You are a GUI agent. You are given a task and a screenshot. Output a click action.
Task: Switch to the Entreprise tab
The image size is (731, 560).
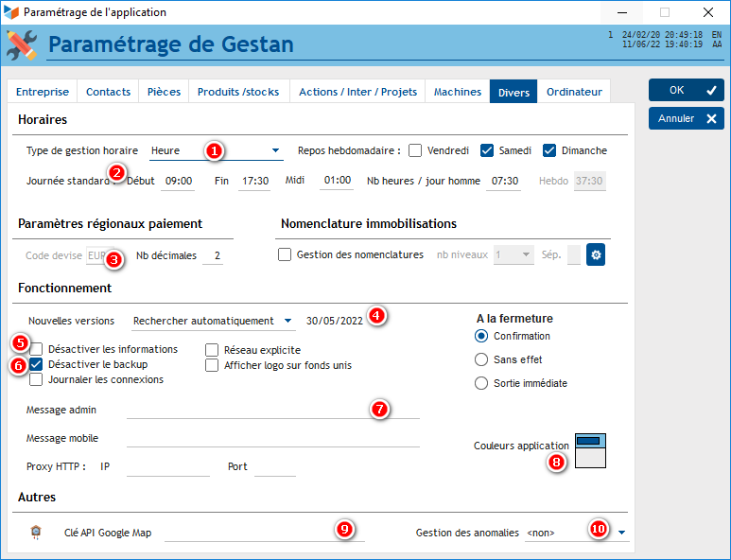pyautogui.click(x=43, y=92)
